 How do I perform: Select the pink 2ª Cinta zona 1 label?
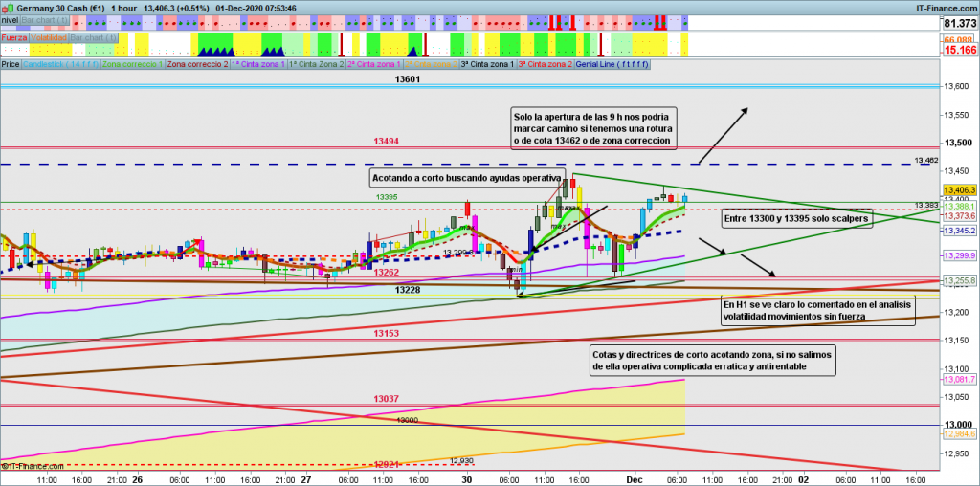[373, 64]
